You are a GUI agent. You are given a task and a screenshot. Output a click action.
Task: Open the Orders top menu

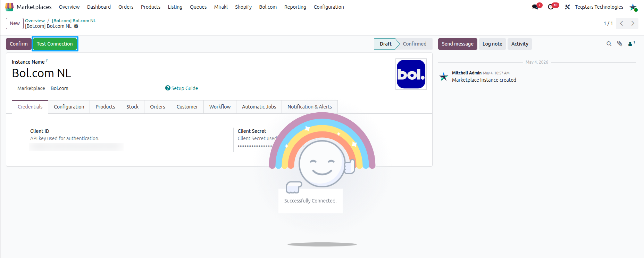tap(126, 7)
